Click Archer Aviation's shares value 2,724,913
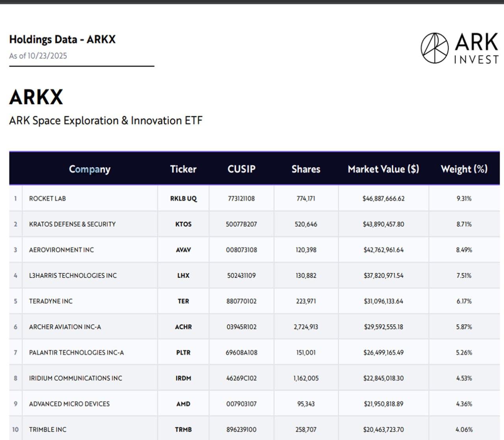 [x=306, y=327]
